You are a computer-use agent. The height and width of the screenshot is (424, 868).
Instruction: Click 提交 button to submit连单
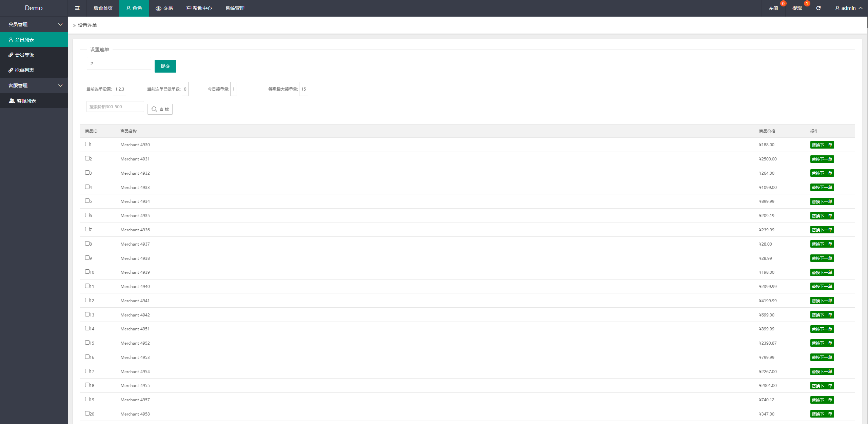coord(165,66)
